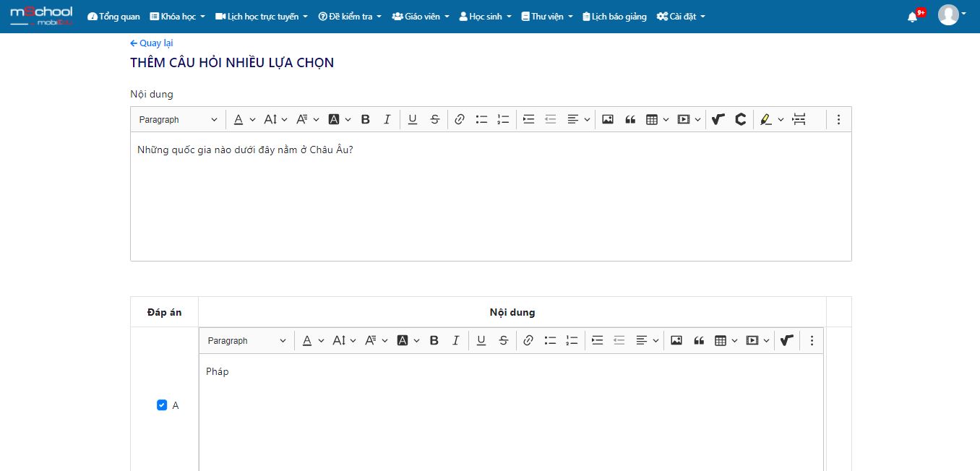Insert page break in question content toolbar
This screenshot has height=471, width=980.
(799, 120)
